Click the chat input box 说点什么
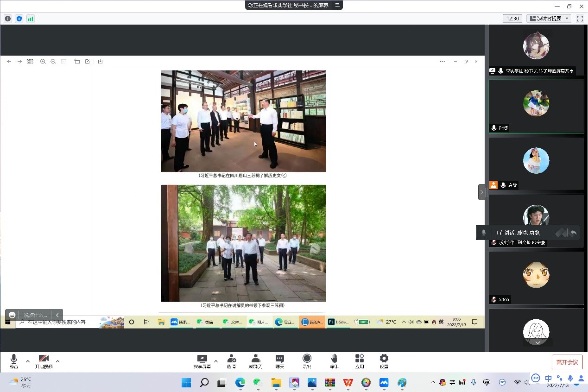Viewport: 588px width, 392px height. point(35,315)
